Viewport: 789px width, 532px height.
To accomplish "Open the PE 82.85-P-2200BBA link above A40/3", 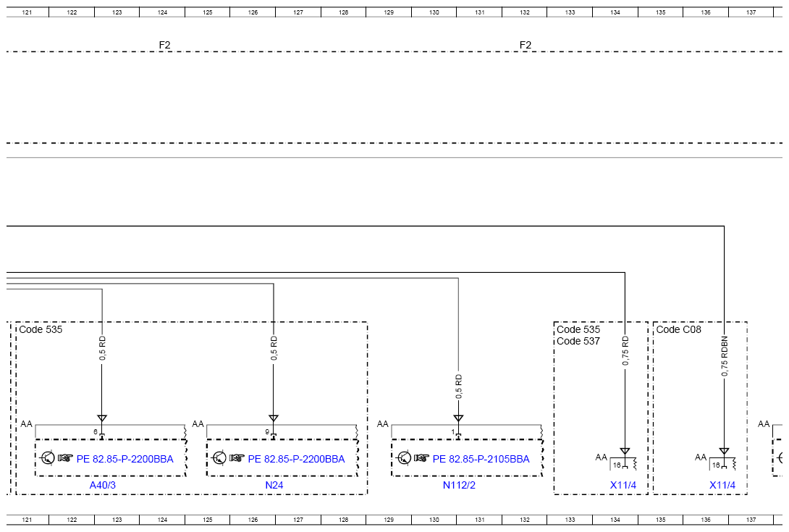I will click(125, 459).
